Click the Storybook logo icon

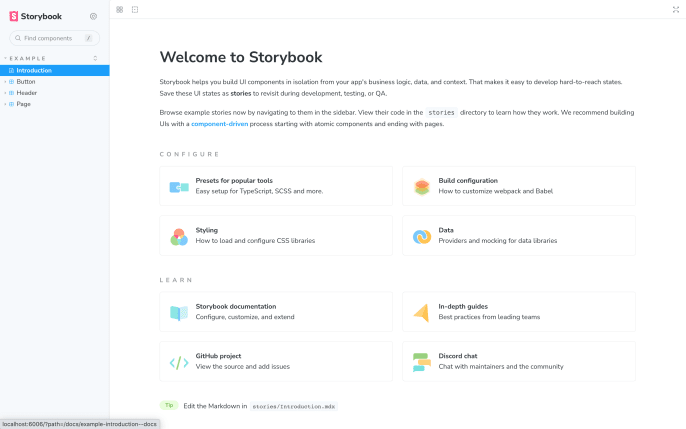point(14,16)
